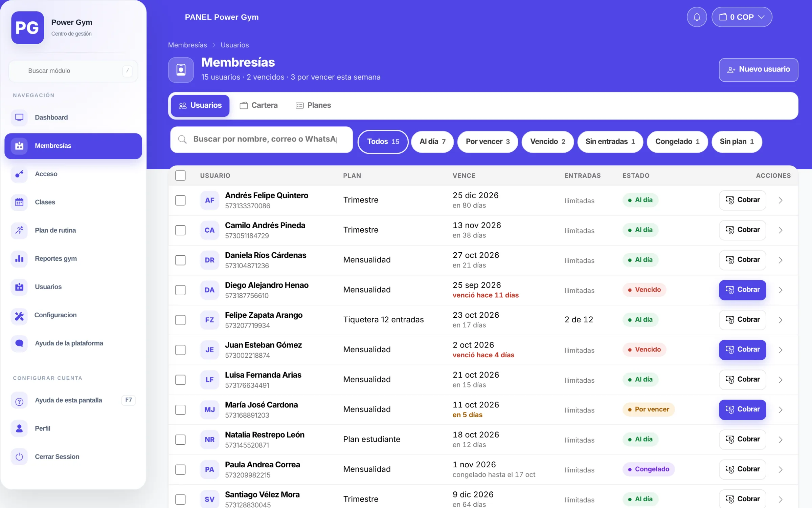Toggle the select-all checkbox in table header
Screen dimensions: 812x508
click(180, 175)
